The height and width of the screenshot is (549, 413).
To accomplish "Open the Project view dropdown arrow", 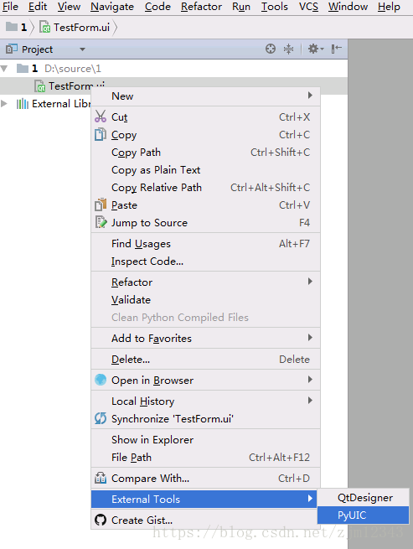I will click(83, 49).
